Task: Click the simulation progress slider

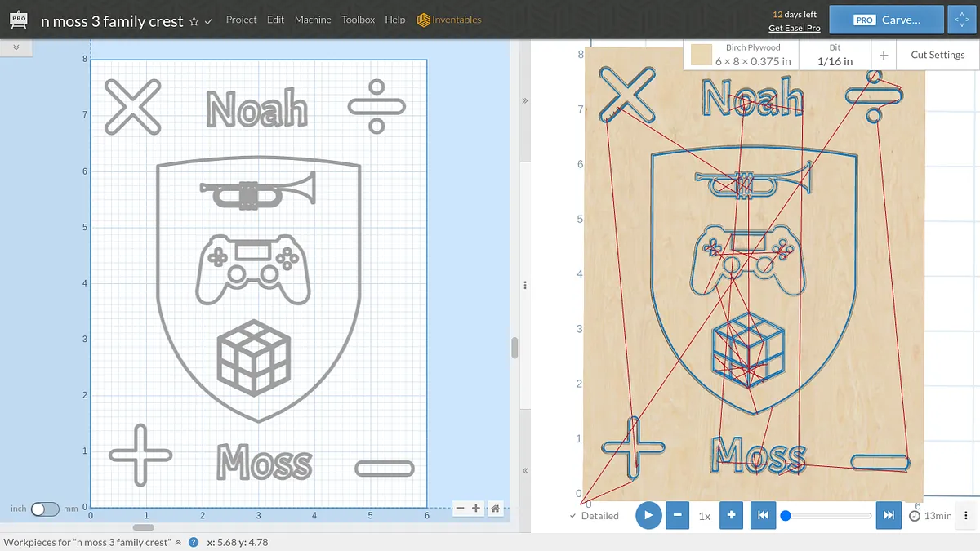Action: (x=828, y=515)
